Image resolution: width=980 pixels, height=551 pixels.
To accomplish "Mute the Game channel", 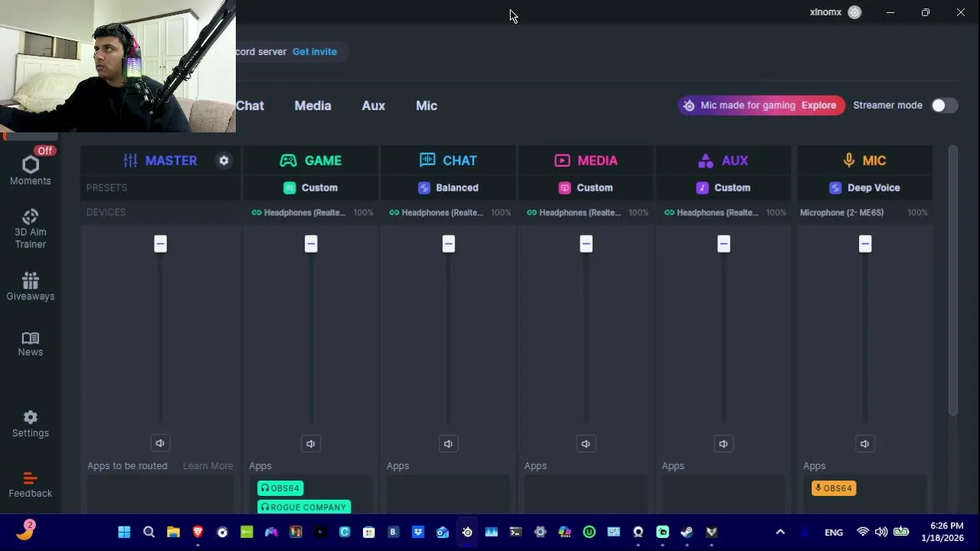I will tap(310, 444).
